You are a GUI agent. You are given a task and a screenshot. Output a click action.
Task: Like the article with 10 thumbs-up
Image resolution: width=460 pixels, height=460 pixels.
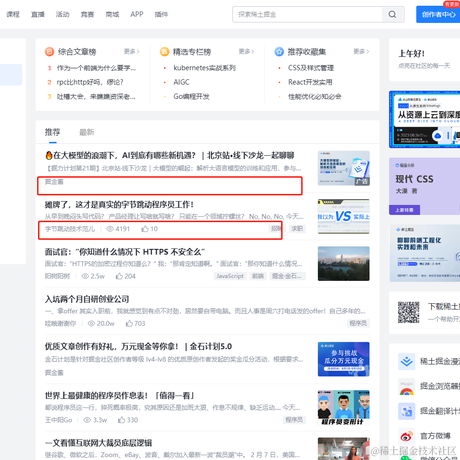point(145,229)
